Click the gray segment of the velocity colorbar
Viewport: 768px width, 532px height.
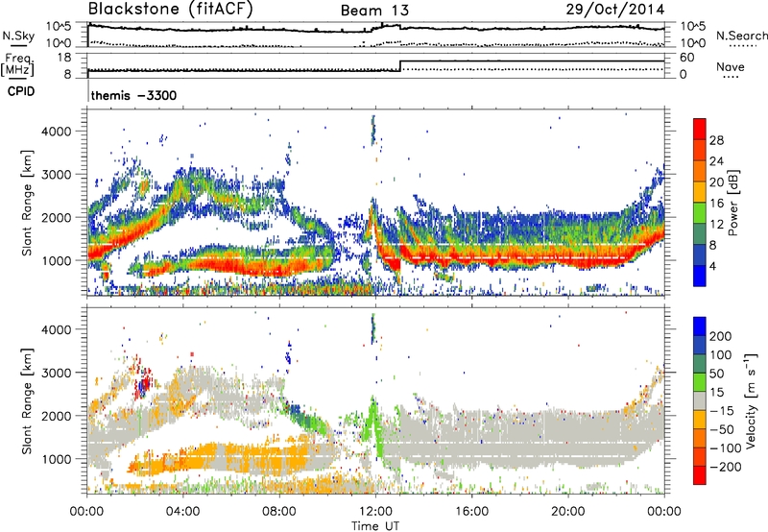[700, 400]
